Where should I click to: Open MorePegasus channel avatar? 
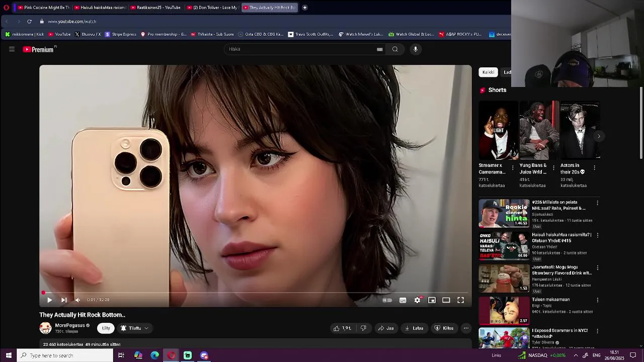(x=45, y=328)
